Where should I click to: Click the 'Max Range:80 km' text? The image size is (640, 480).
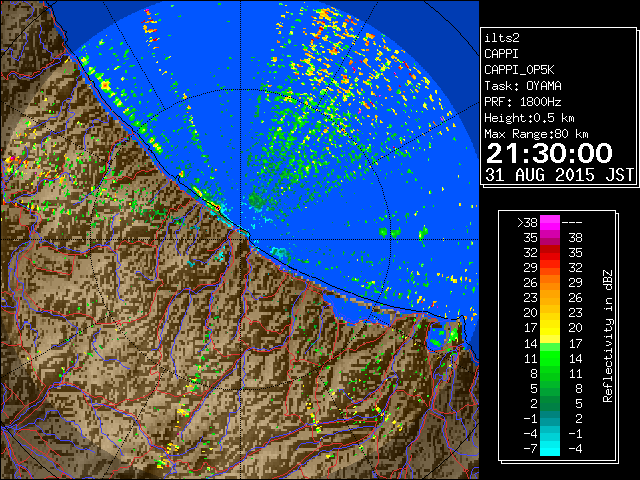[536, 134]
